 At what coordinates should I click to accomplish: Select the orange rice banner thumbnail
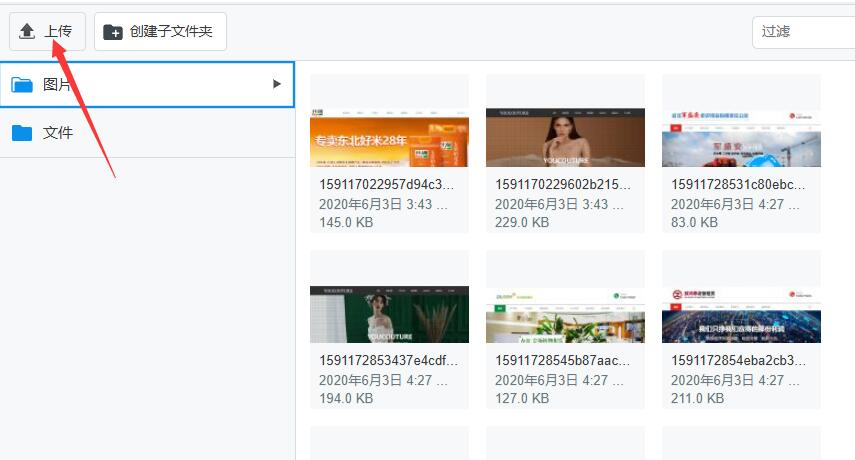389,137
